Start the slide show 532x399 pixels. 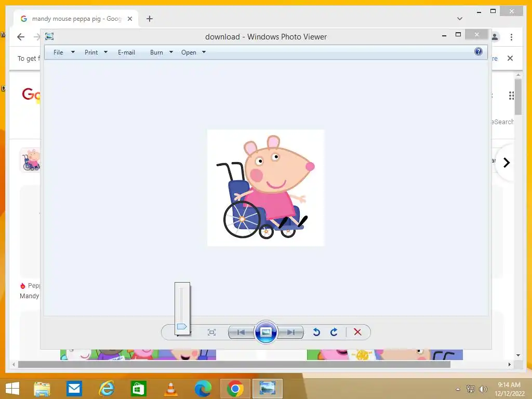click(x=265, y=332)
